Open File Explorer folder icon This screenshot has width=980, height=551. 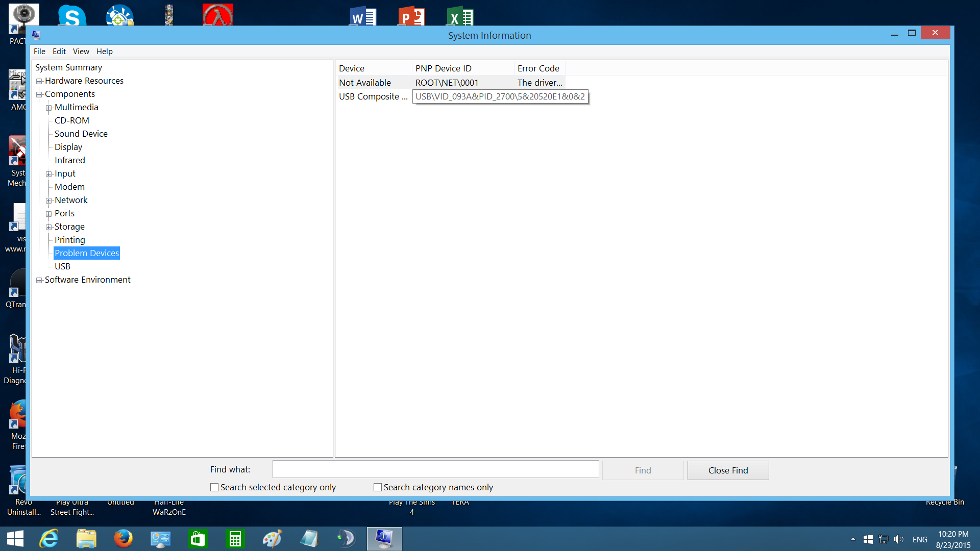pos(86,539)
